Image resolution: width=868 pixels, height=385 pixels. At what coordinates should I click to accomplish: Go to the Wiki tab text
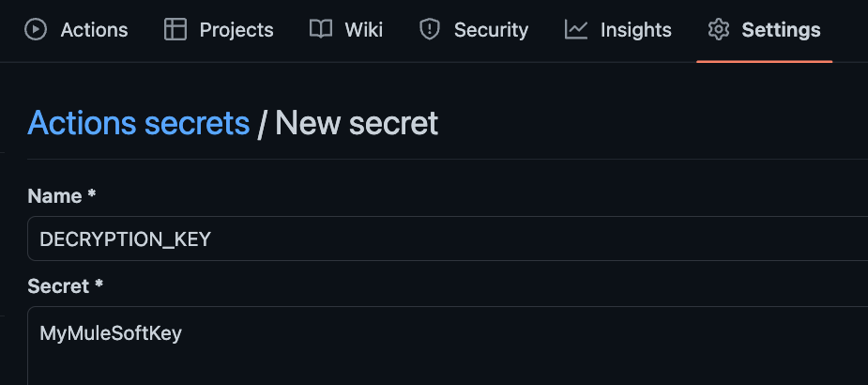point(363,30)
